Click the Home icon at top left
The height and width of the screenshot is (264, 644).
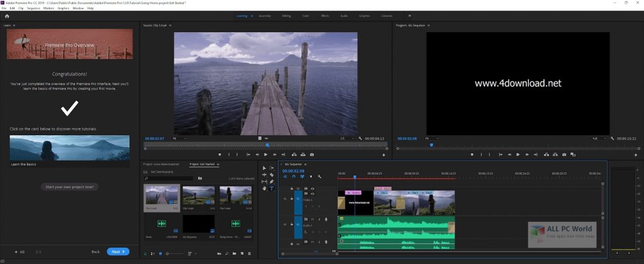[6, 15]
